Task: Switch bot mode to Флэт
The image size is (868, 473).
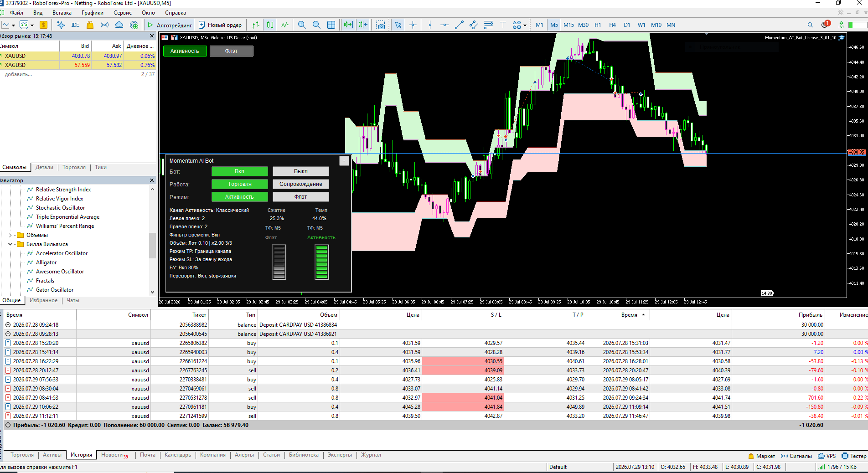Action: point(301,197)
